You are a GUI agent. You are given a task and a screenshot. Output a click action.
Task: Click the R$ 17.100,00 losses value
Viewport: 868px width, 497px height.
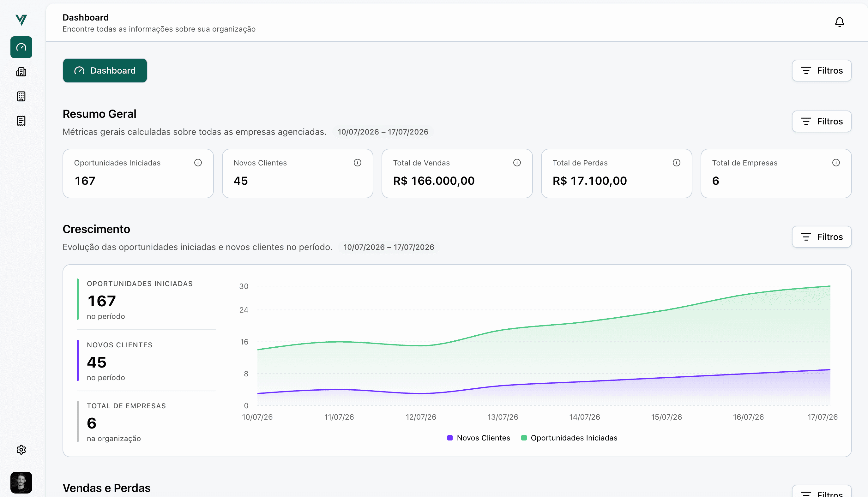pyautogui.click(x=590, y=181)
